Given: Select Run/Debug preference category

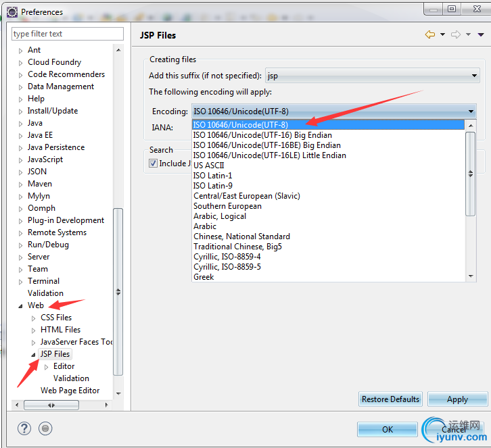Looking at the screenshot, I should (48, 245).
